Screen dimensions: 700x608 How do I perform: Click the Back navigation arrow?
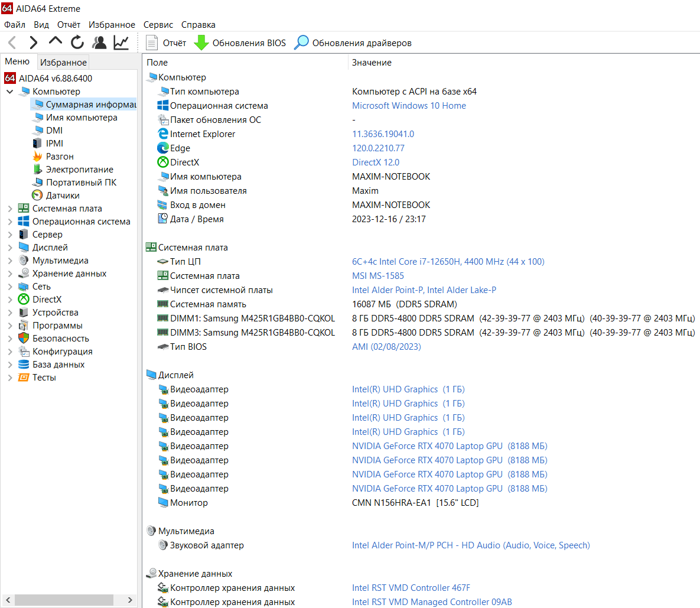(12, 43)
